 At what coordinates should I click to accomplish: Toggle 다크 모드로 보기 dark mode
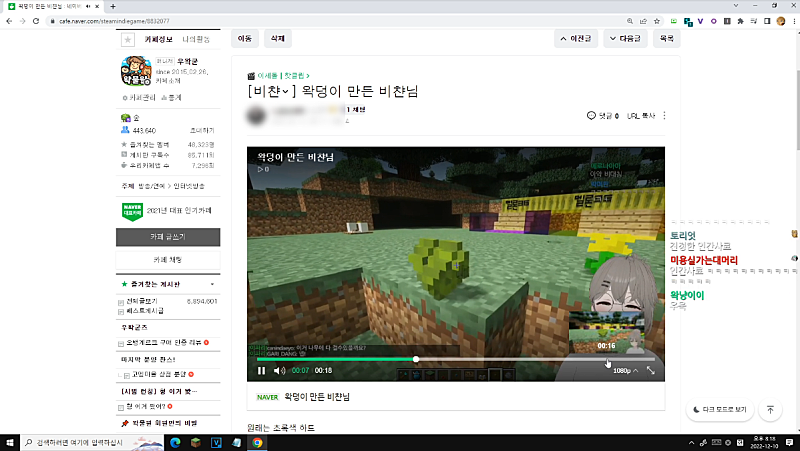(x=720, y=410)
